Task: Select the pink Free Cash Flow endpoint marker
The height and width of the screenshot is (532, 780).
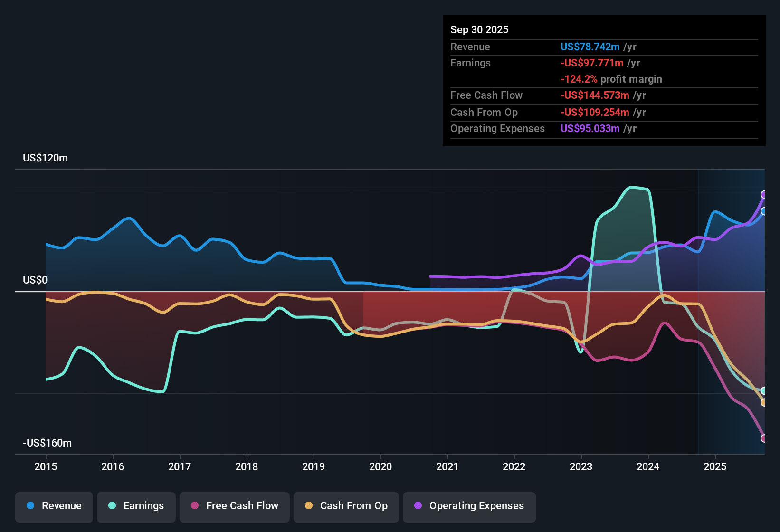Action: pyautogui.click(x=764, y=438)
